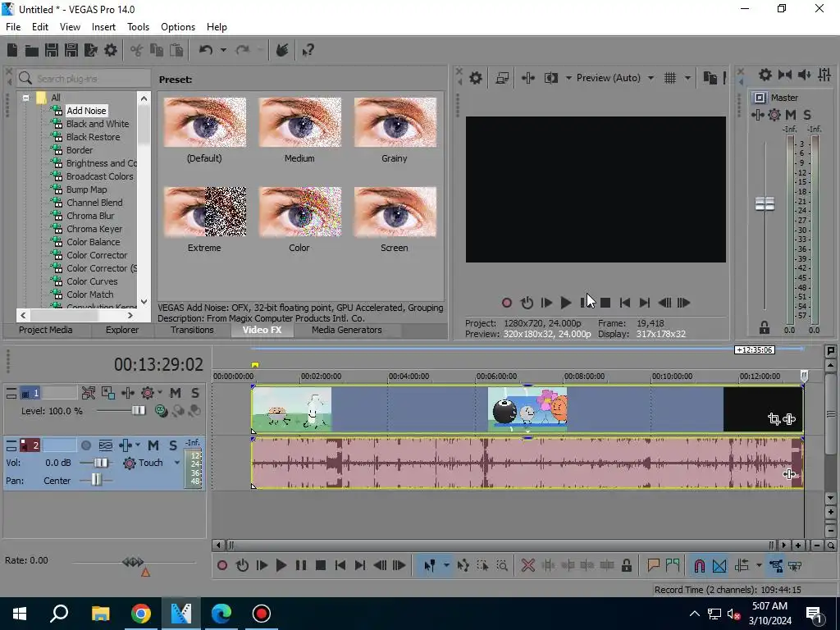
Task: Insert a marker with the marker icon
Action: [653, 565]
